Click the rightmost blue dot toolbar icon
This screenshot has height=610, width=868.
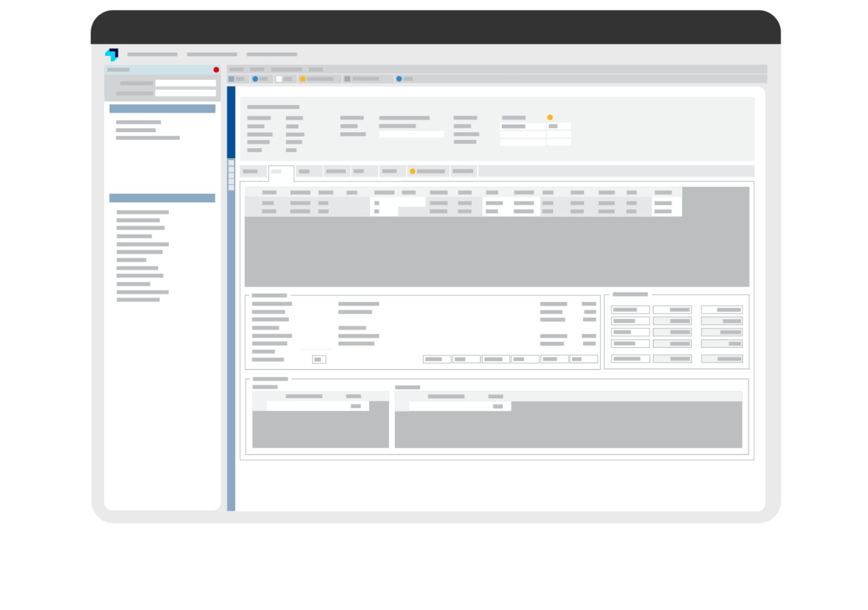[x=399, y=79]
